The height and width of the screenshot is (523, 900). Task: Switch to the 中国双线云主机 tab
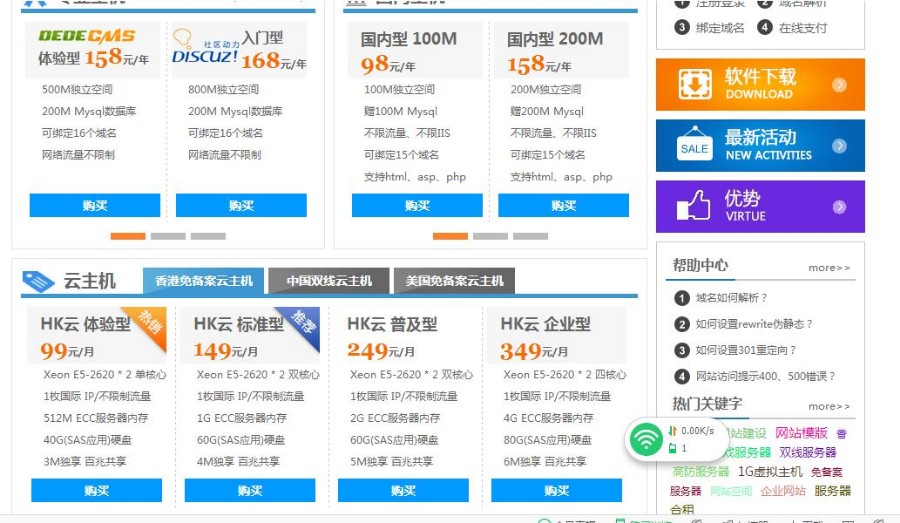tap(329, 281)
